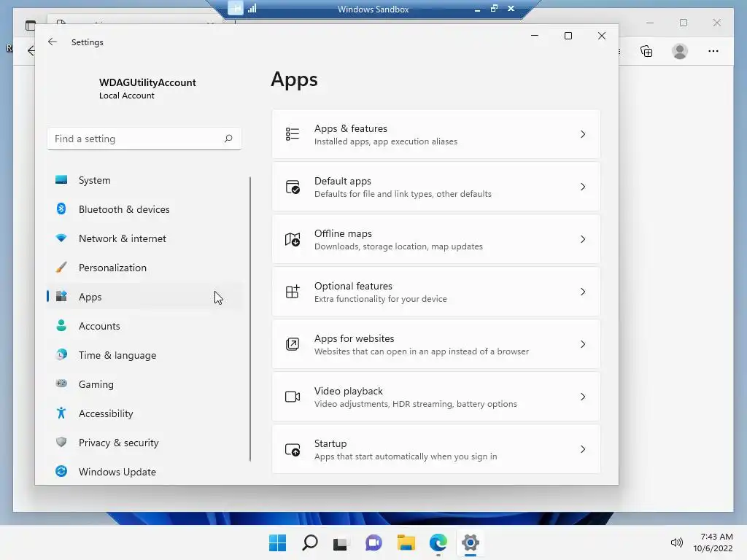Click the Offline maps icon
Screen dimensions: 747x560
pyautogui.click(x=293, y=239)
